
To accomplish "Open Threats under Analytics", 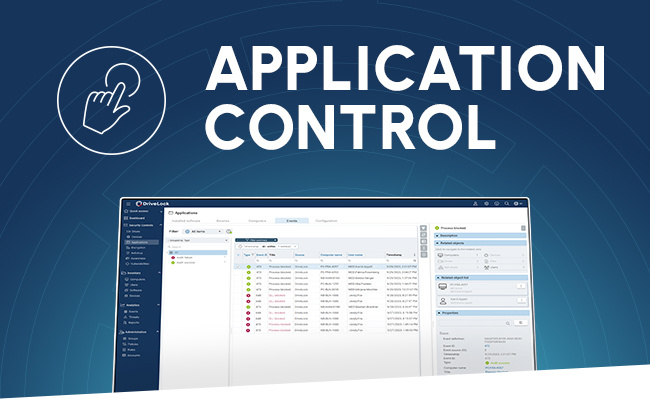I will (133, 317).
